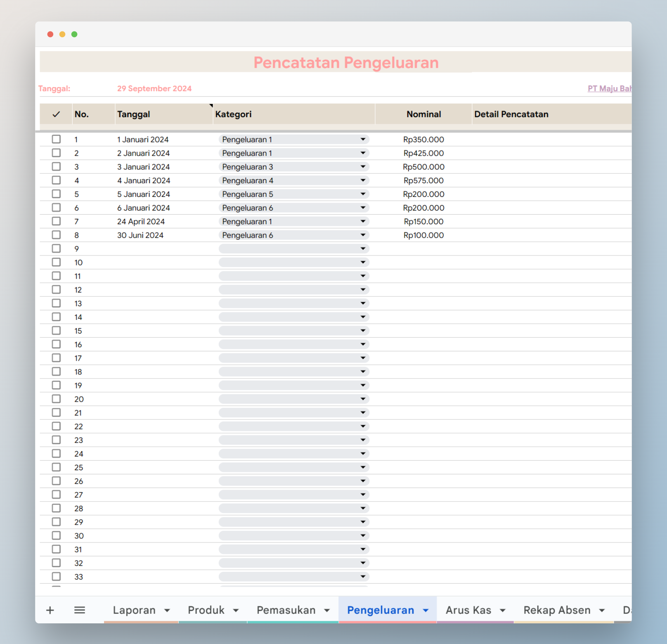
Task: Switch to the Pemasukan sheet tab
Action: click(x=286, y=610)
